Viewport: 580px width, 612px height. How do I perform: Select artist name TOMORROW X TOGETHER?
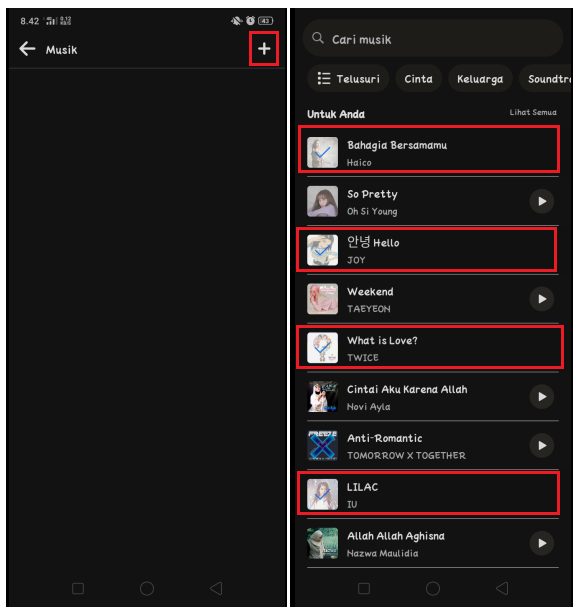(406, 455)
